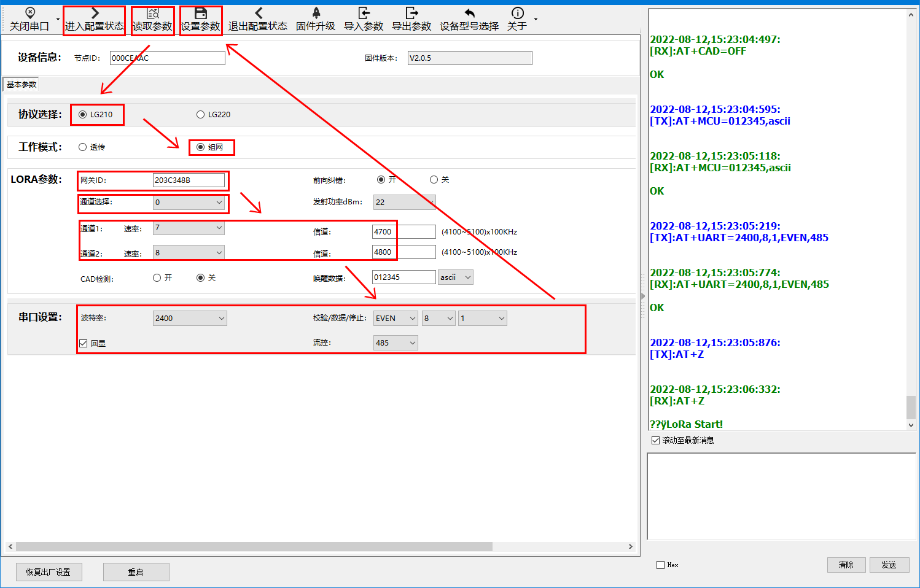Viewport: 920px width, 588px height.
Task: Switch to the 基本参数 tab
Action: click(x=21, y=85)
